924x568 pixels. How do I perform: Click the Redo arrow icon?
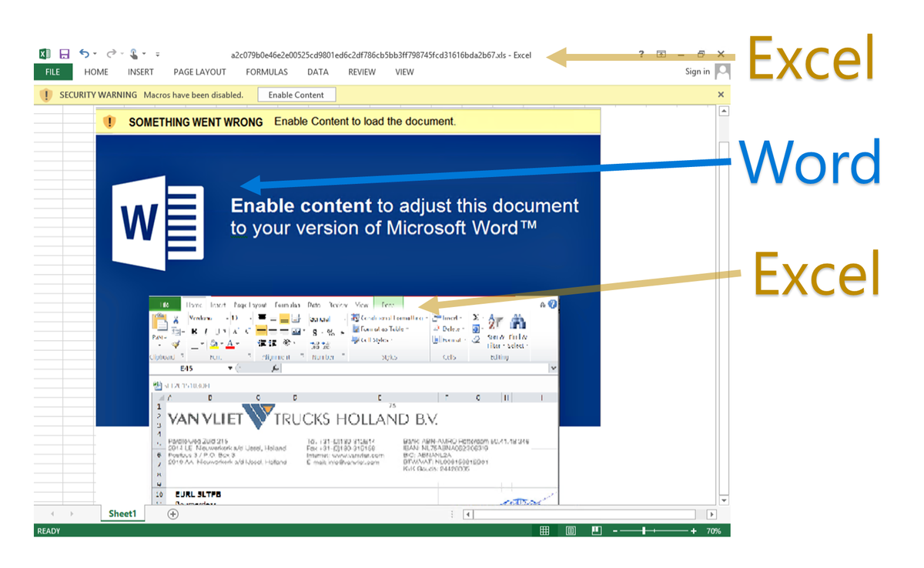point(111,54)
